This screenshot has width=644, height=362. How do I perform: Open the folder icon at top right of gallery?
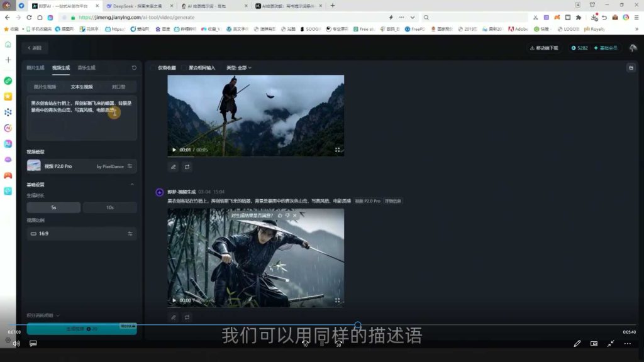631,67
